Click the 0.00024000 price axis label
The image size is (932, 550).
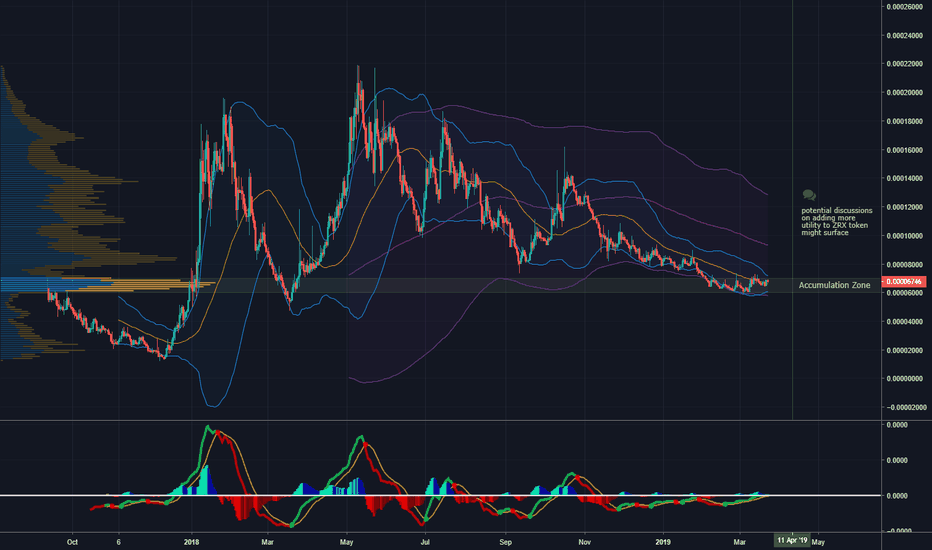click(905, 36)
